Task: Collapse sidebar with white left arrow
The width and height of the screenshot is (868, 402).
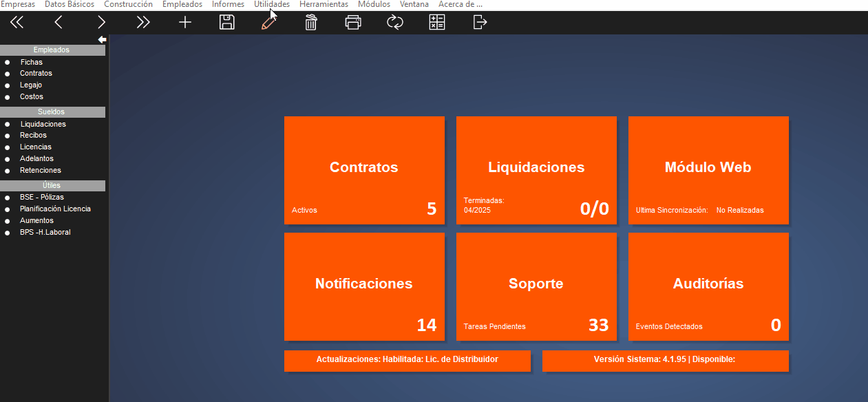Action: click(x=102, y=39)
